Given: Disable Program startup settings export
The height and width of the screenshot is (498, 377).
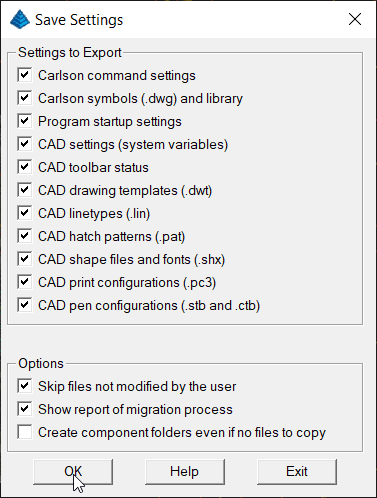Looking at the screenshot, I should (x=25, y=121).
